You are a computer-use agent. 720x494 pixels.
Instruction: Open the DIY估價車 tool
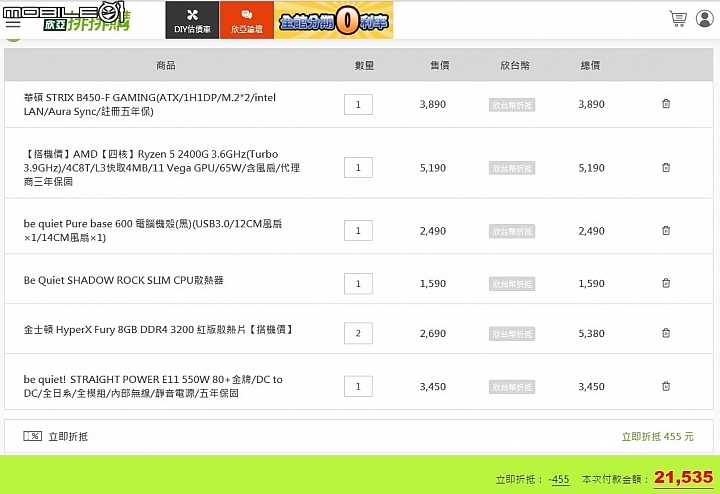click(192, 20)
